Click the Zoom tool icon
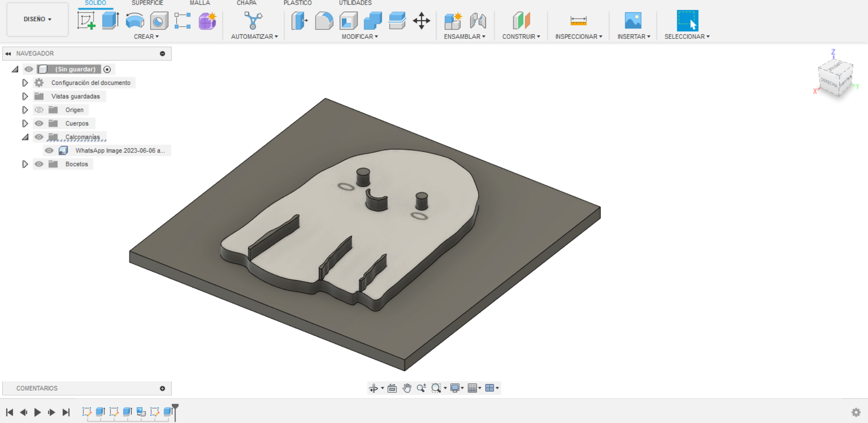 (421, 388)
